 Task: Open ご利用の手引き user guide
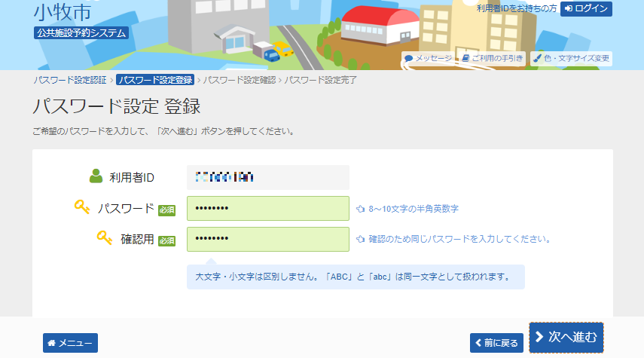[x=493, y=58]
